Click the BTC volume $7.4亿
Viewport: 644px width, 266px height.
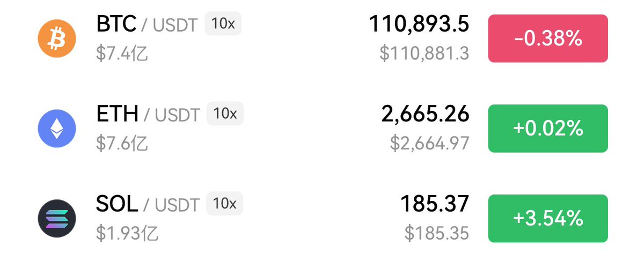pos(122,53)
